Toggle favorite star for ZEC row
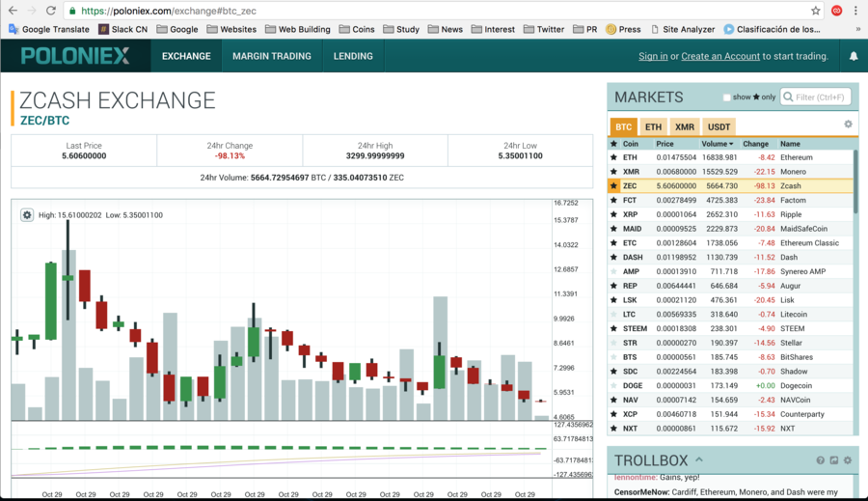The image size is (868, 501). (613, 185)
